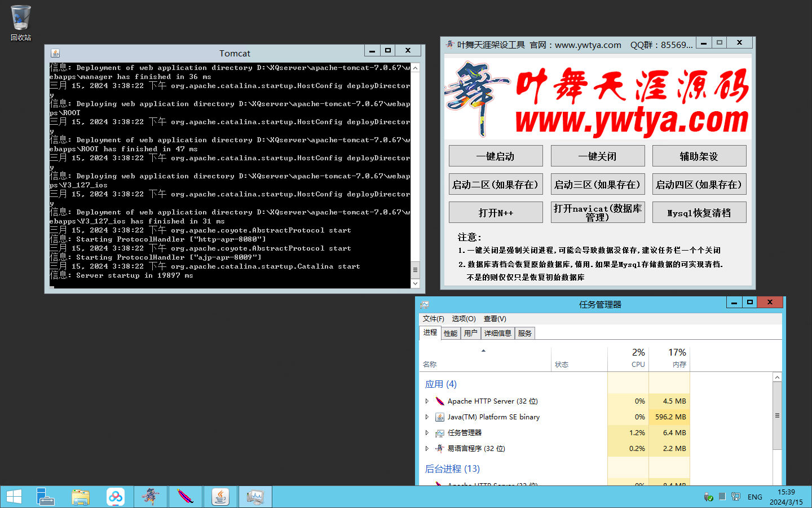
Task: Click the ENG input language indicator
Action: [x=754, y=497]
